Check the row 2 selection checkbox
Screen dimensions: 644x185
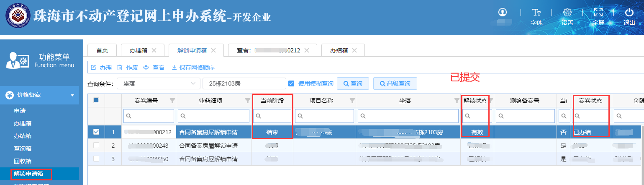click(x=96, y=146)
